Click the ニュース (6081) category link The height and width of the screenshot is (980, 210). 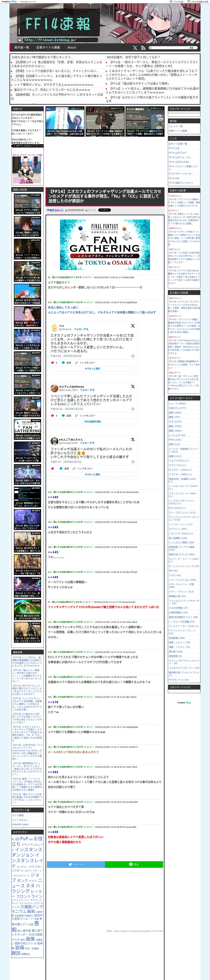178,403
